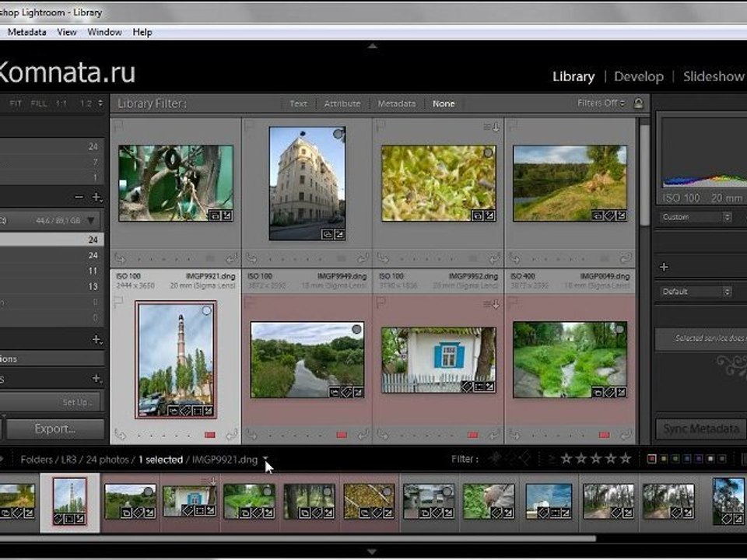Set navigator zoom to 1:1
The width and height of the screenshot is (747, 560).
coord(61,103)
